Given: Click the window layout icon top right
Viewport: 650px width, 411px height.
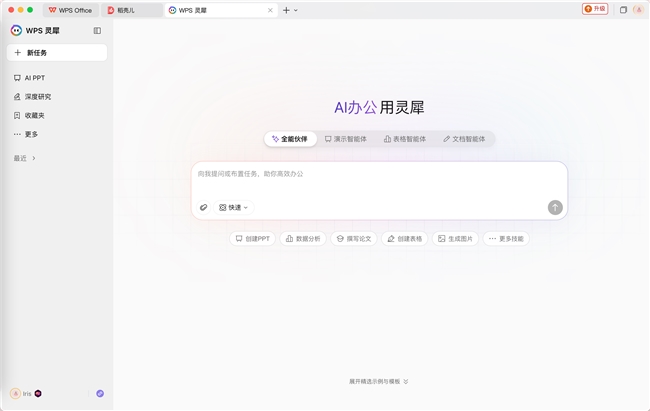Looking at the screenshot, I should click(x=623, y=10).
